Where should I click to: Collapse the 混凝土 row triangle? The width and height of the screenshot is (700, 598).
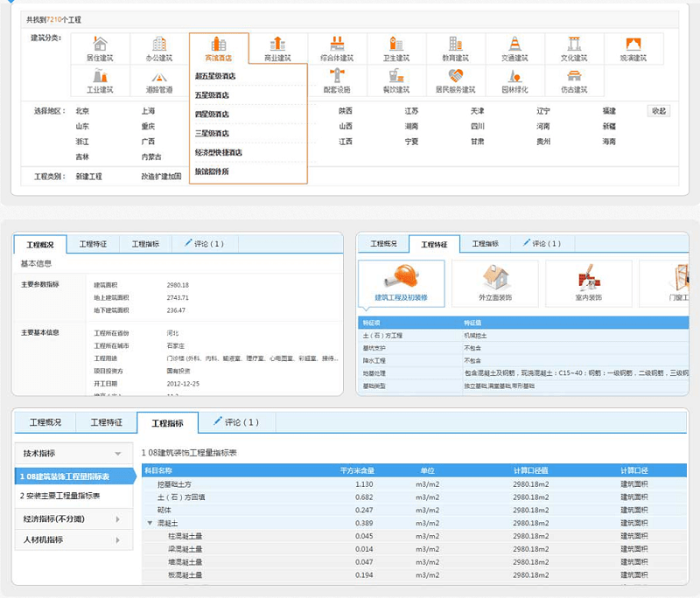[150, 523]
